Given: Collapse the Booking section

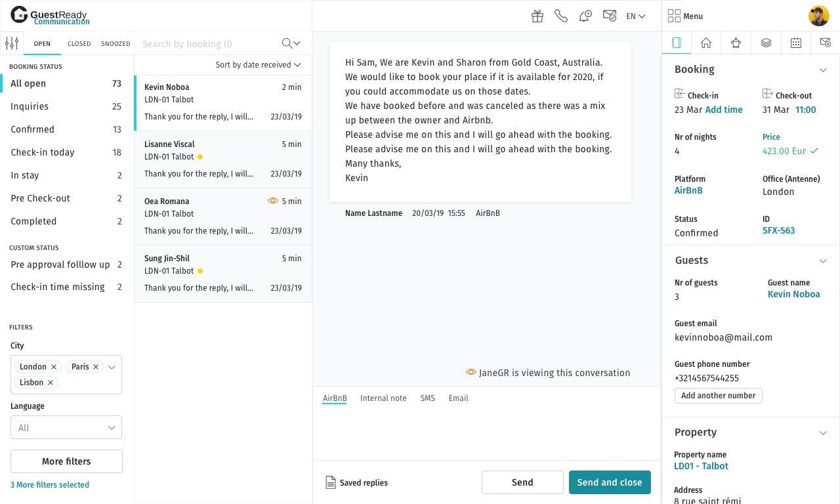Looking at the screenshot, I should point(823,70).
